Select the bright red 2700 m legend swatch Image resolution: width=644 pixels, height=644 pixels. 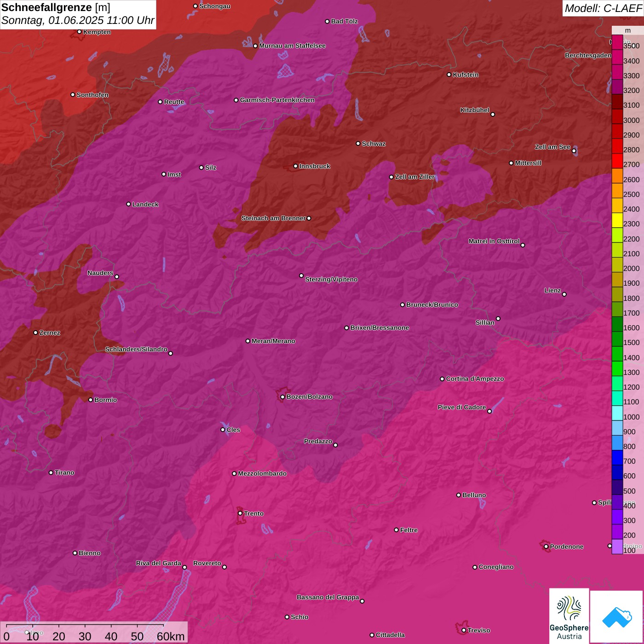pos(617,161)
